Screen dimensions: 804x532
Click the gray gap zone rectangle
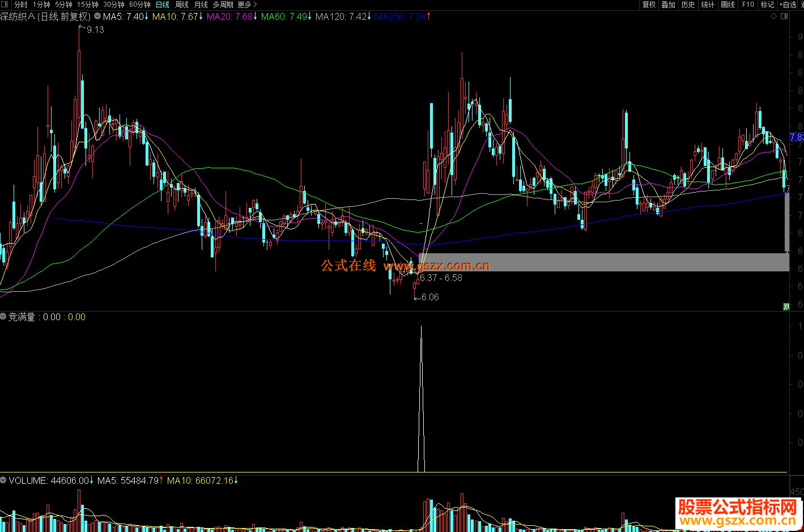click(603, 262)
